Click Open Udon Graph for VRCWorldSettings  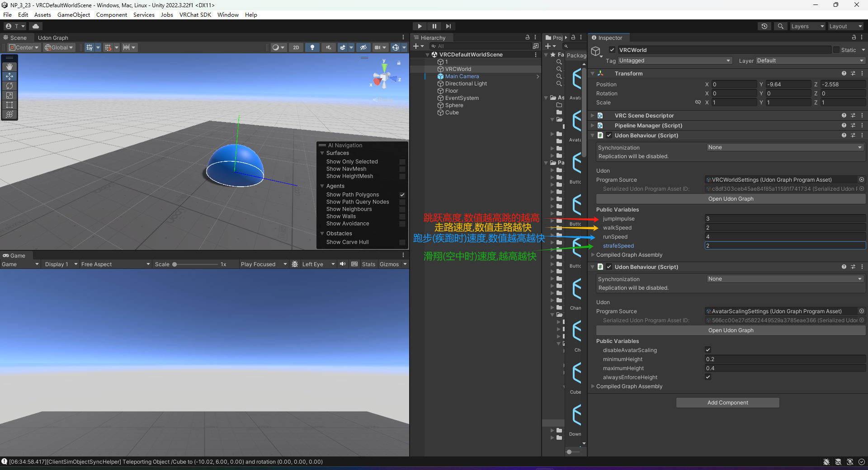pyautogui.click(x=731, y=199)
